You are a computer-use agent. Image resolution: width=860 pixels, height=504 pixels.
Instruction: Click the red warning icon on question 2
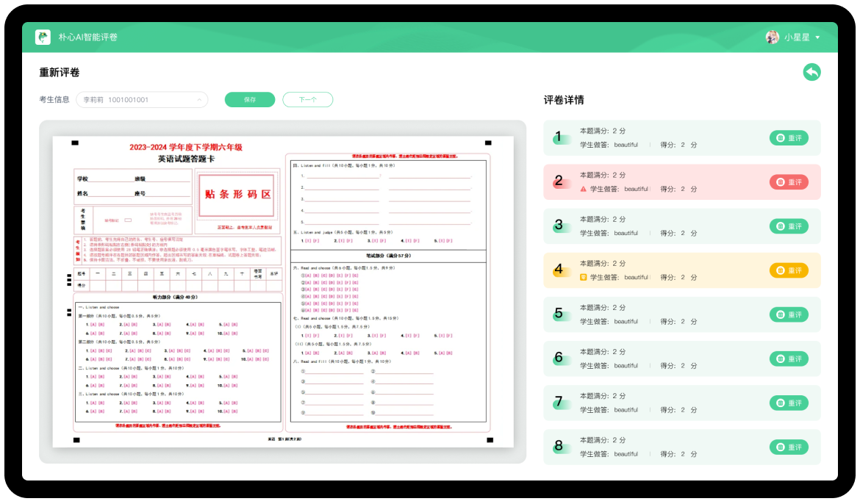(x=584, y=189)
